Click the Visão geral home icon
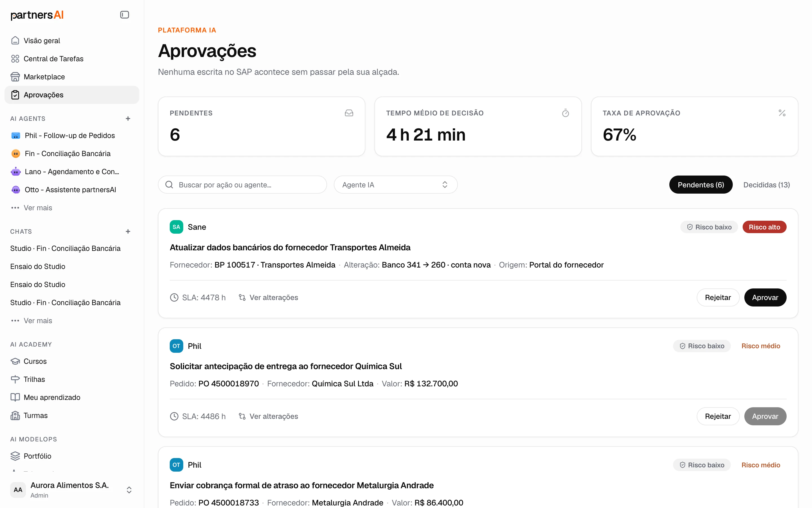 pyautogui.click(x=15, y=40)
